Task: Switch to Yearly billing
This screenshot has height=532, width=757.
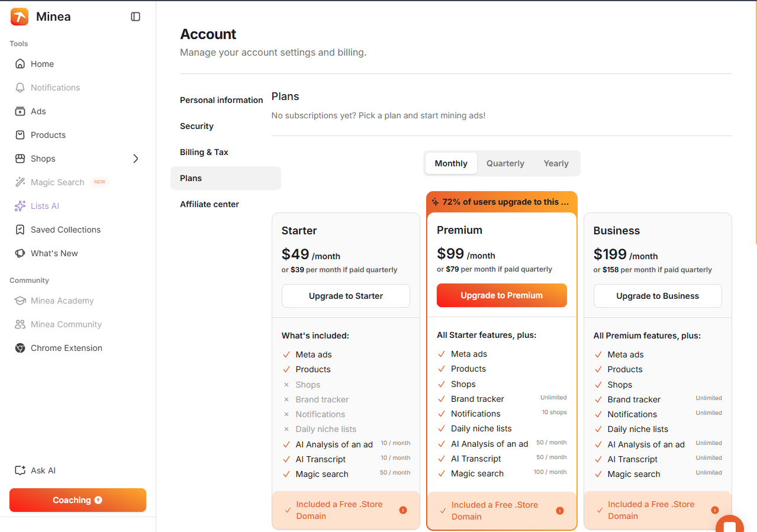Action: (556, 163)
